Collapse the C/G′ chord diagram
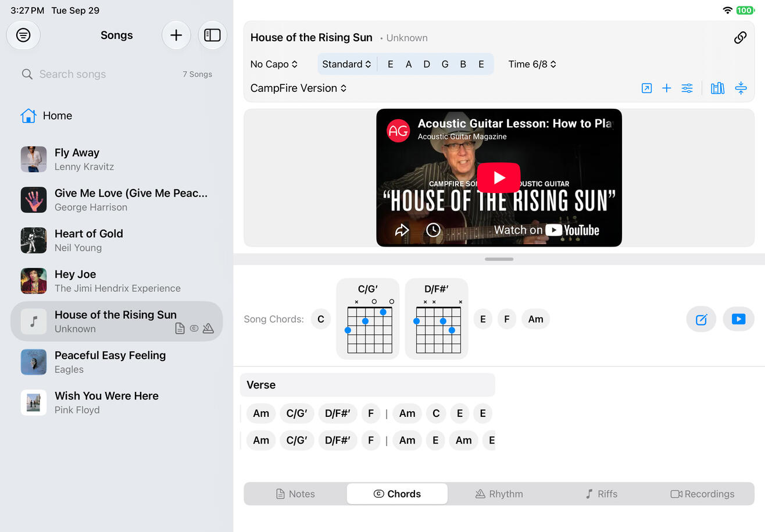The height and width of the screenshot is (532, 765). (x=368, y=319)
